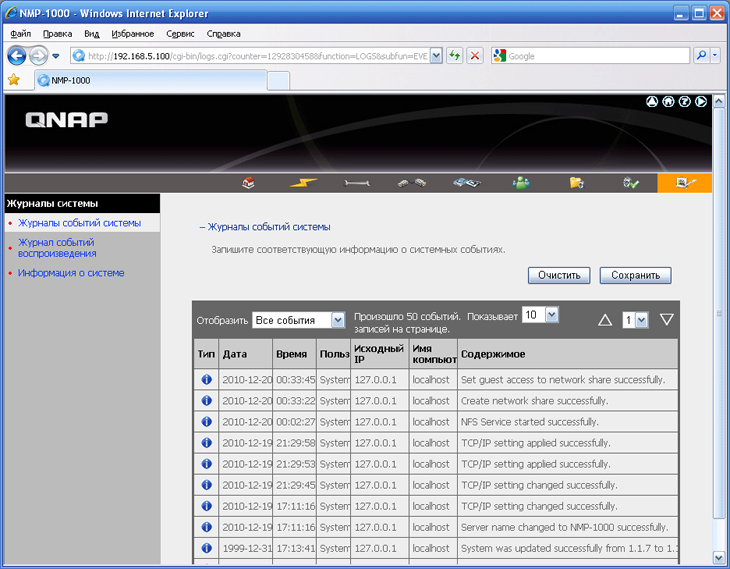
Task: Open the shared folders icon
Action: (576, 183)
